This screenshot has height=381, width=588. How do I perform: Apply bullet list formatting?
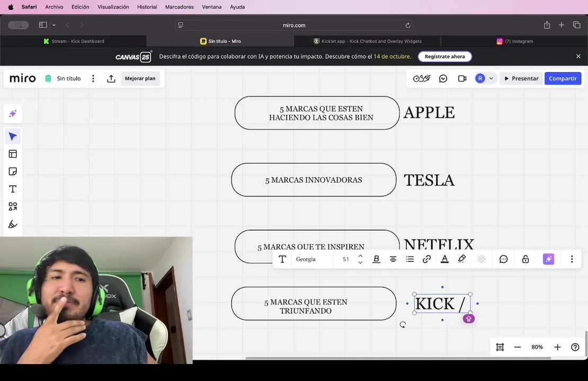coord(410,259)
